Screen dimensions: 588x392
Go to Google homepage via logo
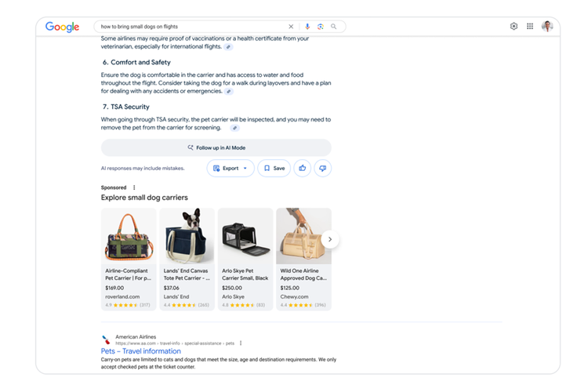pyautogui.click(x=62, y=27)
